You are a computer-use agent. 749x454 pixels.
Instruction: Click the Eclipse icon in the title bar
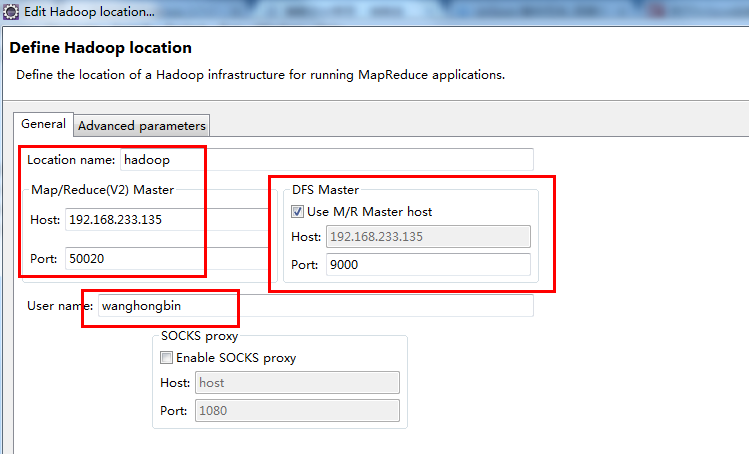point(10,12)
